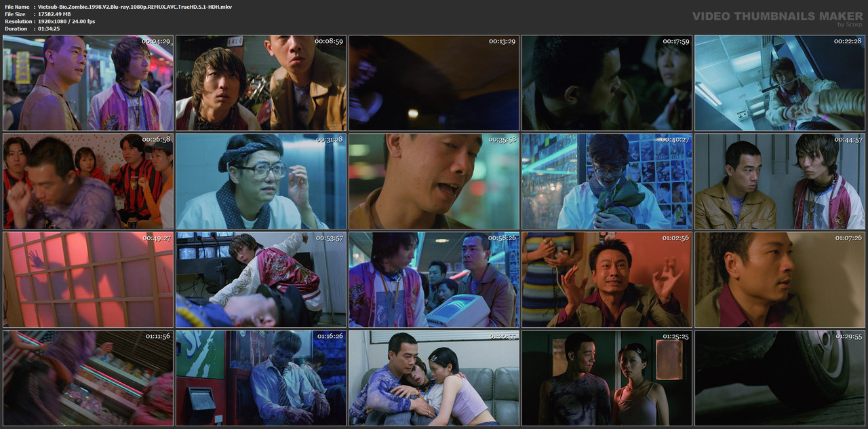Open the glasses man frame at 00:31:28
Screen dimensions: 868x429
[261, 181]
